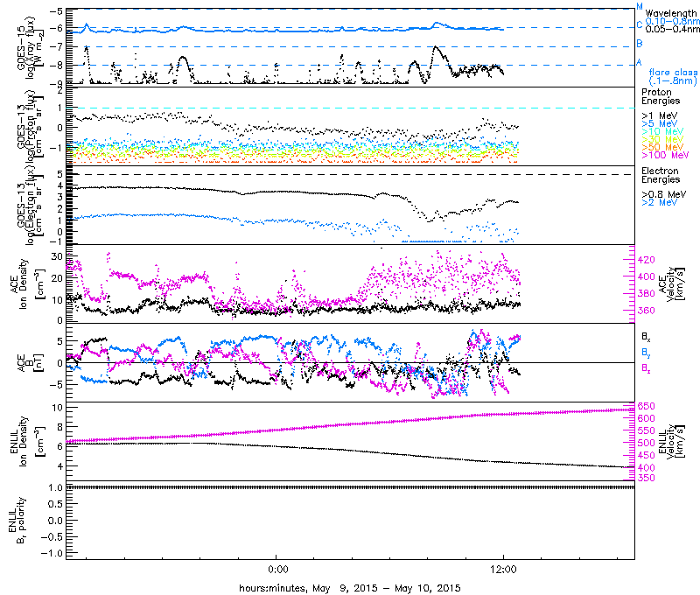Click the '>5 MeV' proton legend label
This screenshot has width=700, height=595.
pyautogui.click(x=660, y=123)
